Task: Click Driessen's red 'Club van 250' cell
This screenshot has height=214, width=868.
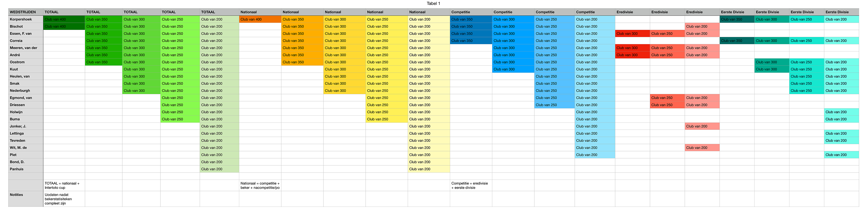Action: 667,105
